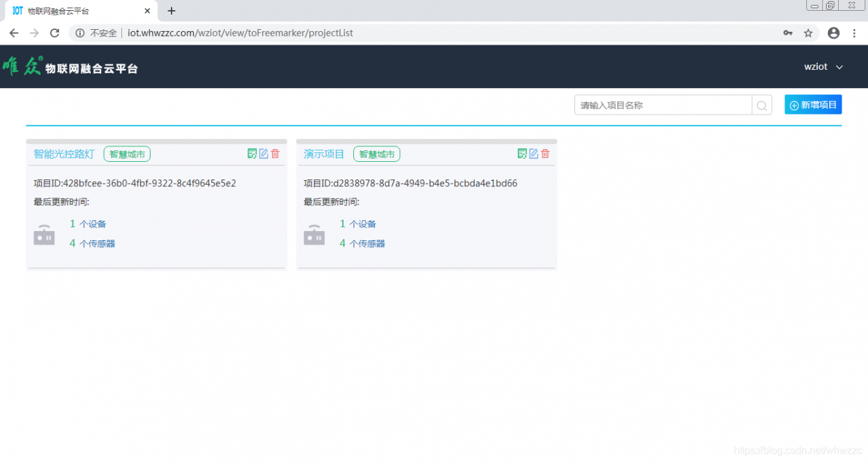
Task: Bookmark the page with the star icon
Action: point(808,33)
